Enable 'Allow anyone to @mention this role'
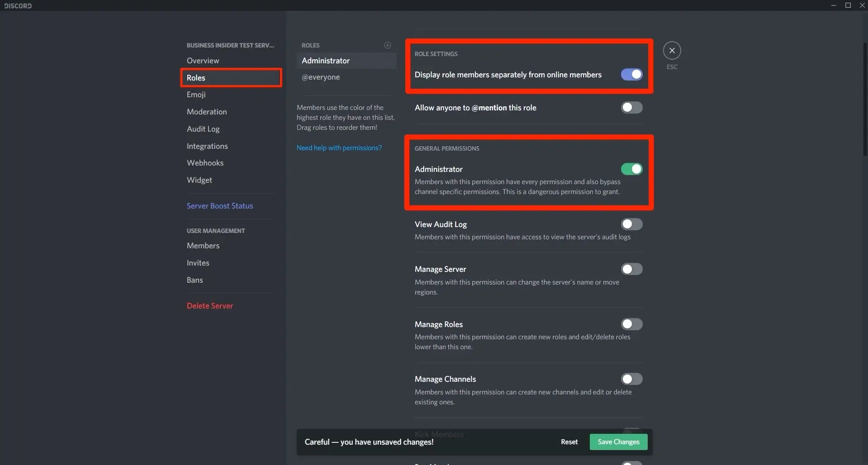The height and width of the screenshot is (465, 868). click(631, 108)
